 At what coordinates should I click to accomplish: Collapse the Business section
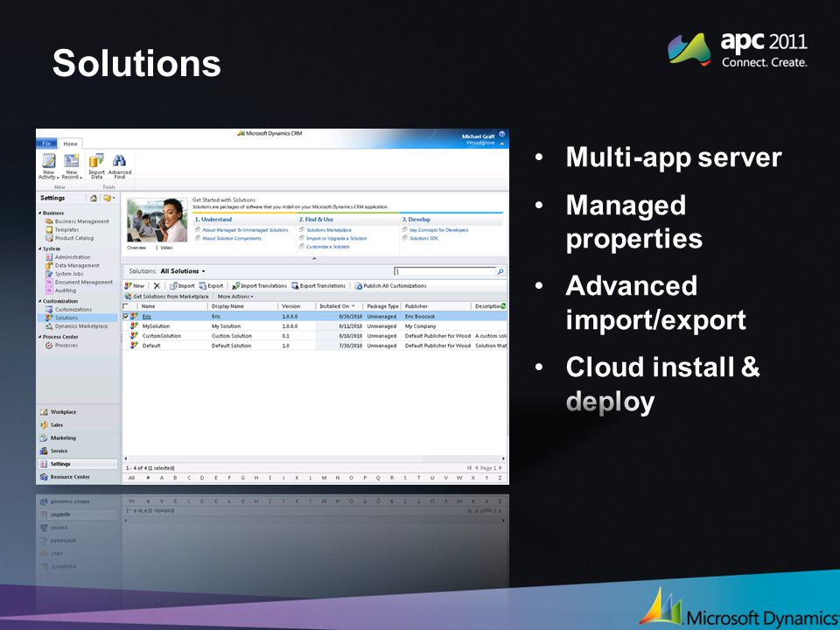(x=40, y=213)
